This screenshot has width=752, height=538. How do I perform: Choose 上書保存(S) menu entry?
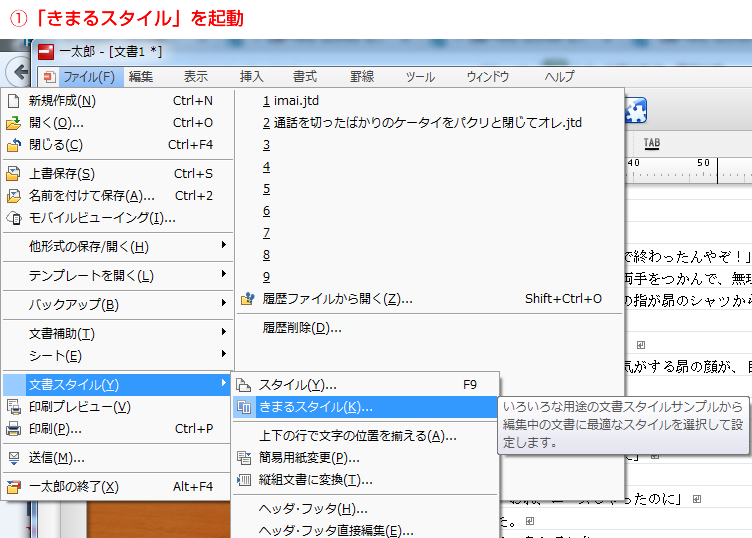118,174
